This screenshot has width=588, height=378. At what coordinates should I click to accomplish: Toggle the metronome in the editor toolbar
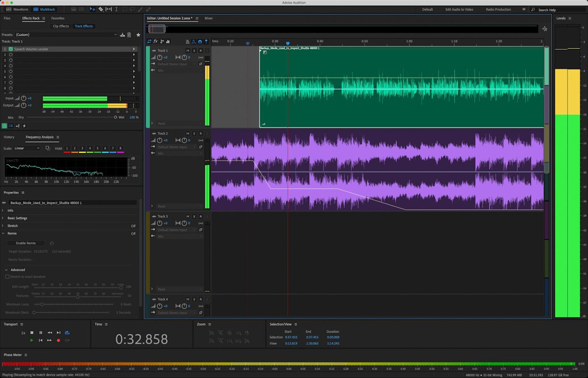tap(188, 42)
